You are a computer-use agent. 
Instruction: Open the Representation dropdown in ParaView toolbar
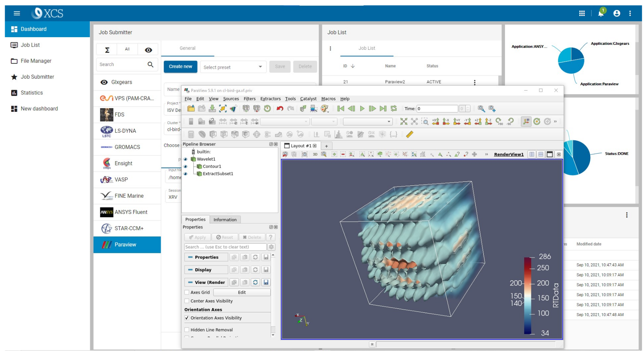367,122
